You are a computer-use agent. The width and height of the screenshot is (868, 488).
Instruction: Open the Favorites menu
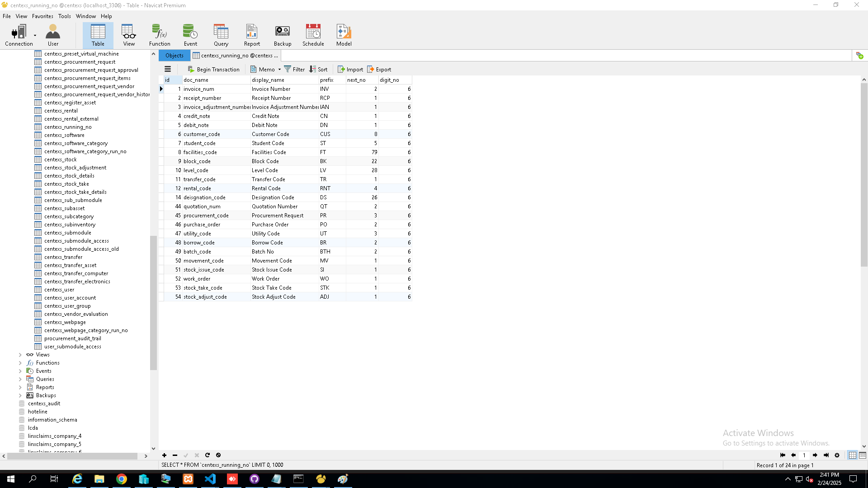pos(42,16)
